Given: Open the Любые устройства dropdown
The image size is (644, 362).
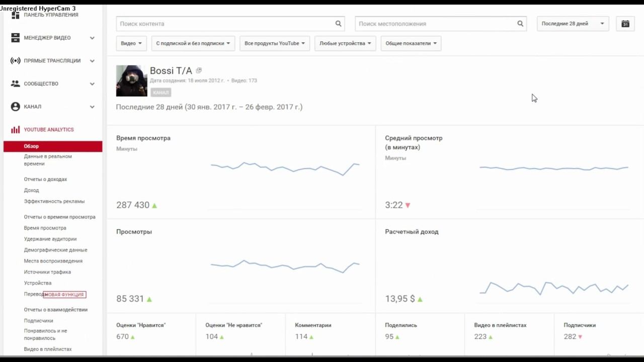Looking at the screenshot, I should click(x=345, y=43).
